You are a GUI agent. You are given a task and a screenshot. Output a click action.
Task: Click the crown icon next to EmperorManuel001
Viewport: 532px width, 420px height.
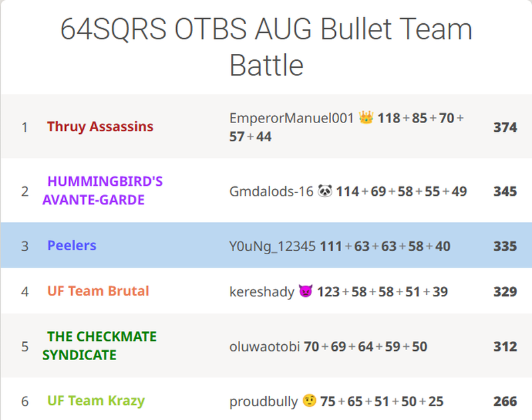366,118
